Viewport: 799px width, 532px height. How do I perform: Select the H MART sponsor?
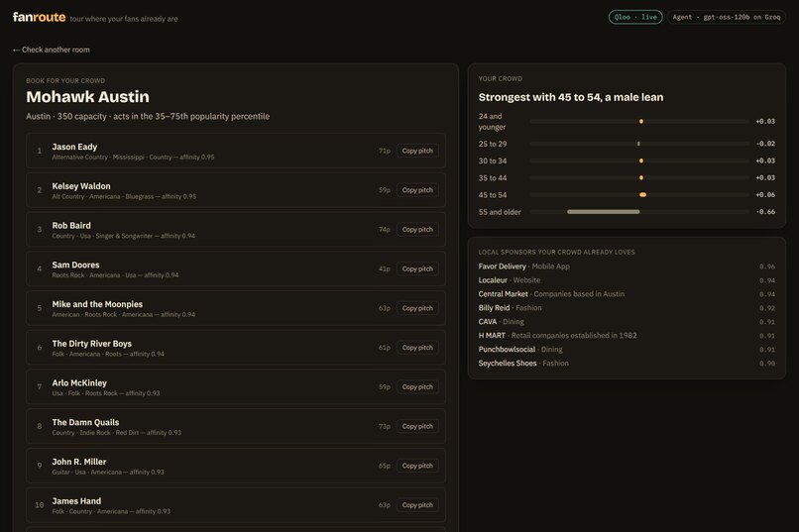(492, 336)
